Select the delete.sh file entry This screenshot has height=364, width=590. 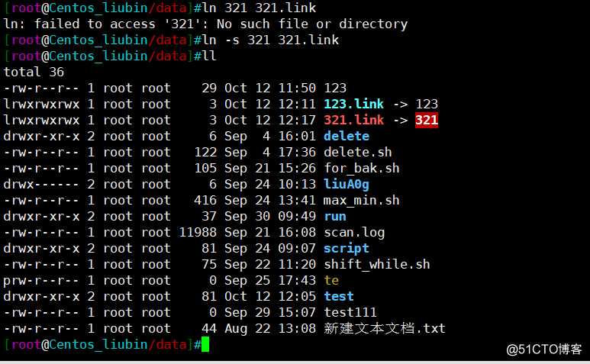point(358,152)
